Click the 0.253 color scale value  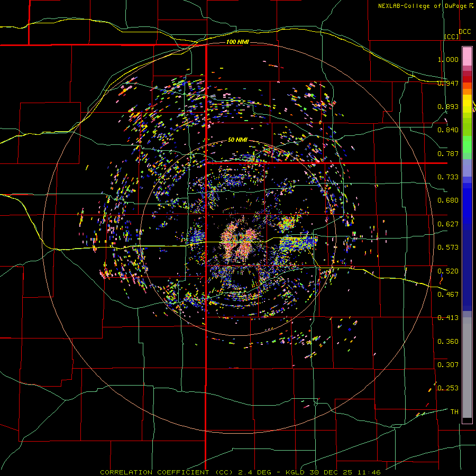click(x=448, y=388)
